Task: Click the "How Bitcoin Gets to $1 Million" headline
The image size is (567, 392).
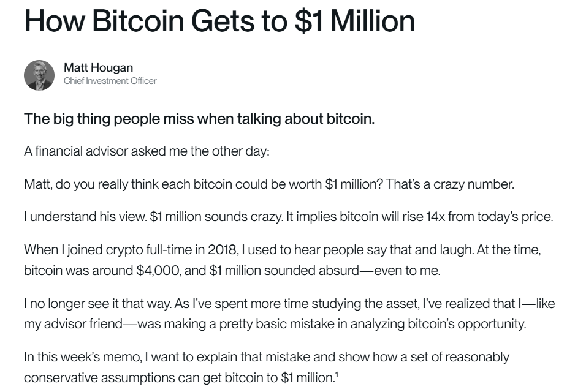Action: coord(219,21)
